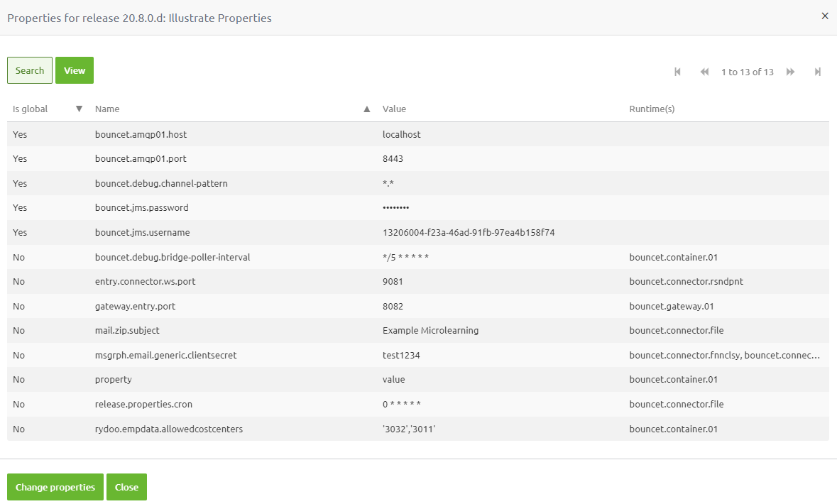Select the bouncet.amqp01.host property row

(284, 134)
